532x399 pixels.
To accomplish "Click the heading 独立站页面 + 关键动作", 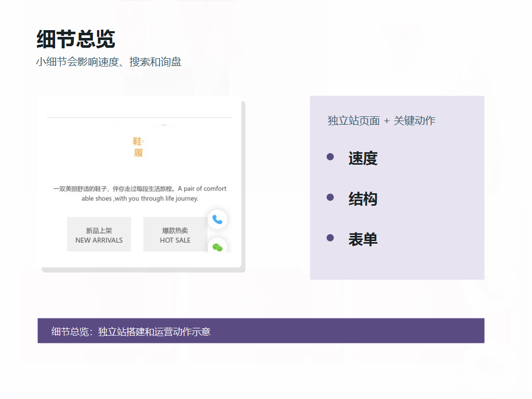I will pyautogui.click(x=381, y=121).
